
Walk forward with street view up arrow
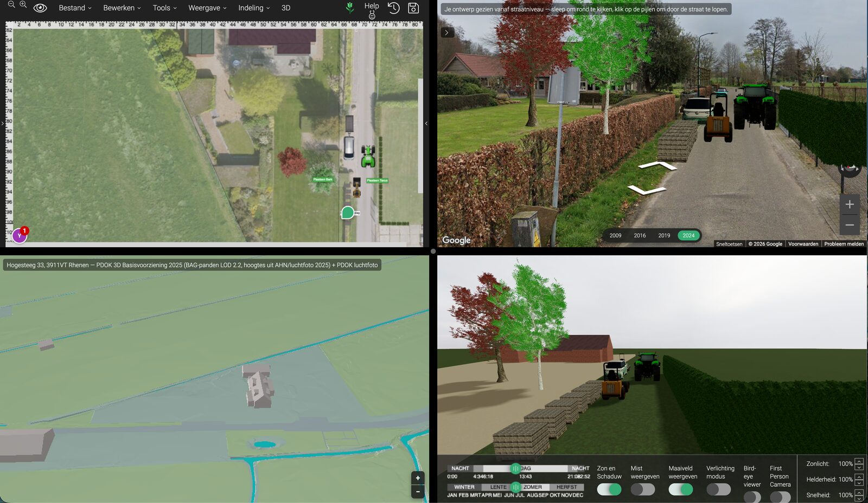pyautogui.click(x=658, y=165)
